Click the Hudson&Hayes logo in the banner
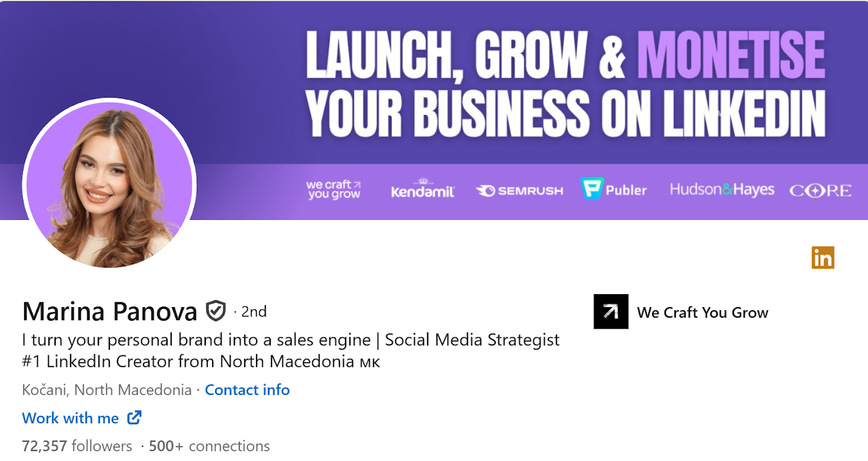 (x=721, y=190)
